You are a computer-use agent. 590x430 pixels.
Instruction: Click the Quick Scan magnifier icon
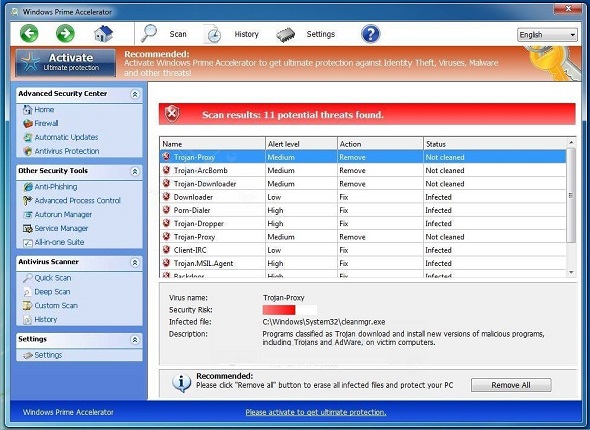[27, 278]
